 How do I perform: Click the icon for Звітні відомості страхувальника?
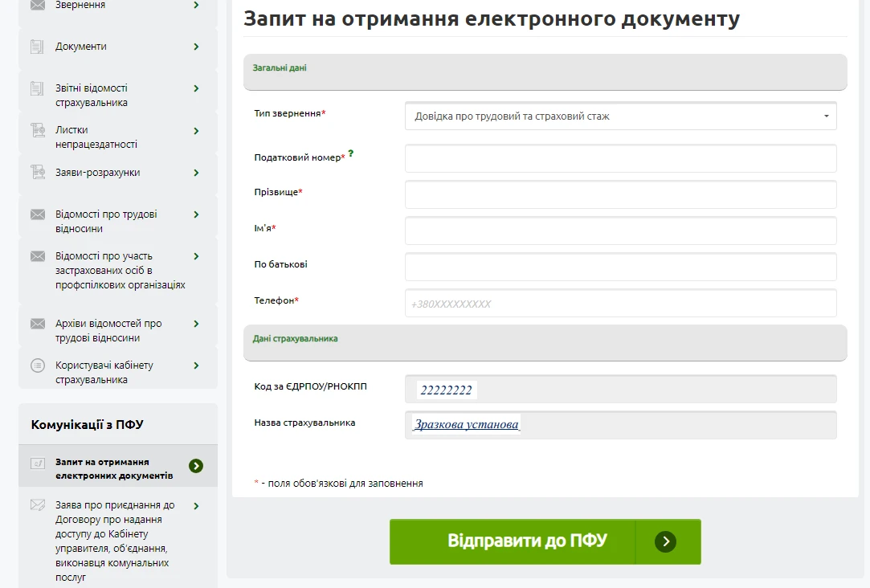[37, 88]
